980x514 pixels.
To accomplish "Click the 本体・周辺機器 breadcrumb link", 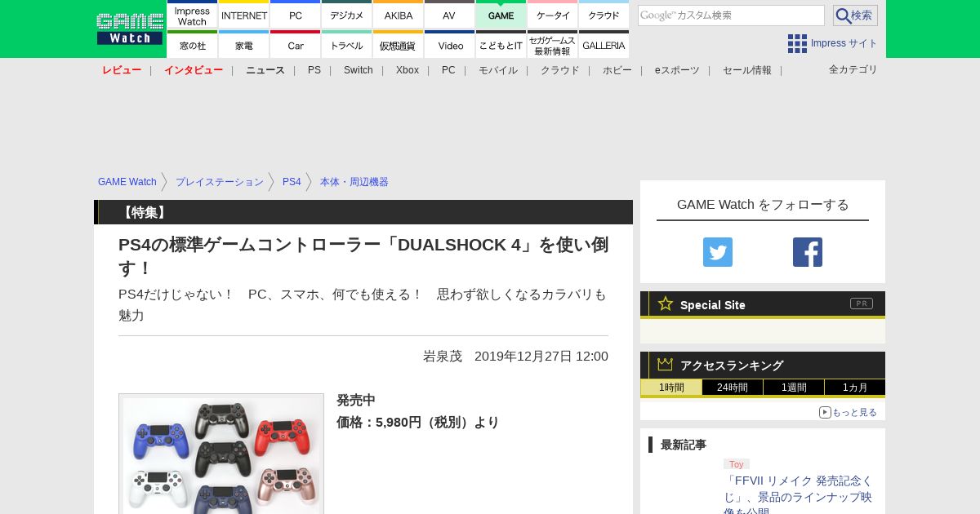I will point(354,182).
